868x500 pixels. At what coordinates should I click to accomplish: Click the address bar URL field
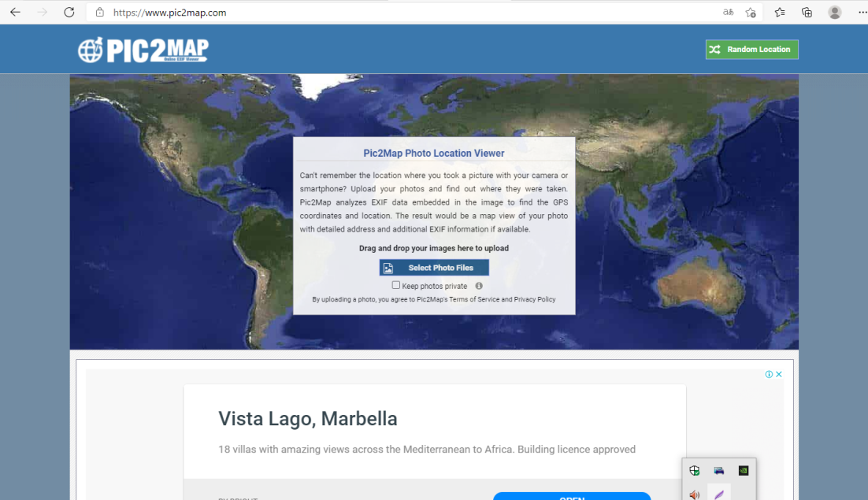394,13
